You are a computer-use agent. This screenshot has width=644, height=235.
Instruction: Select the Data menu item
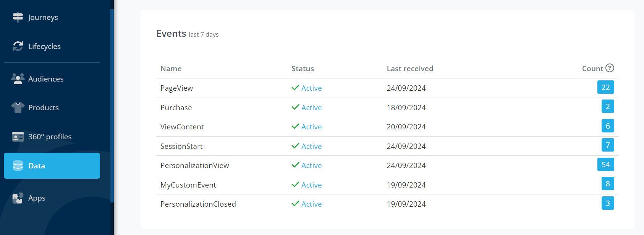pos(52,166)
